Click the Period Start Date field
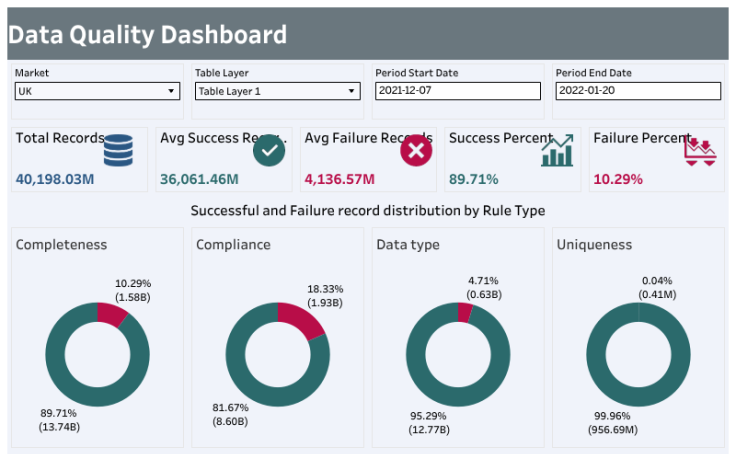 click(x=457, y=91)
